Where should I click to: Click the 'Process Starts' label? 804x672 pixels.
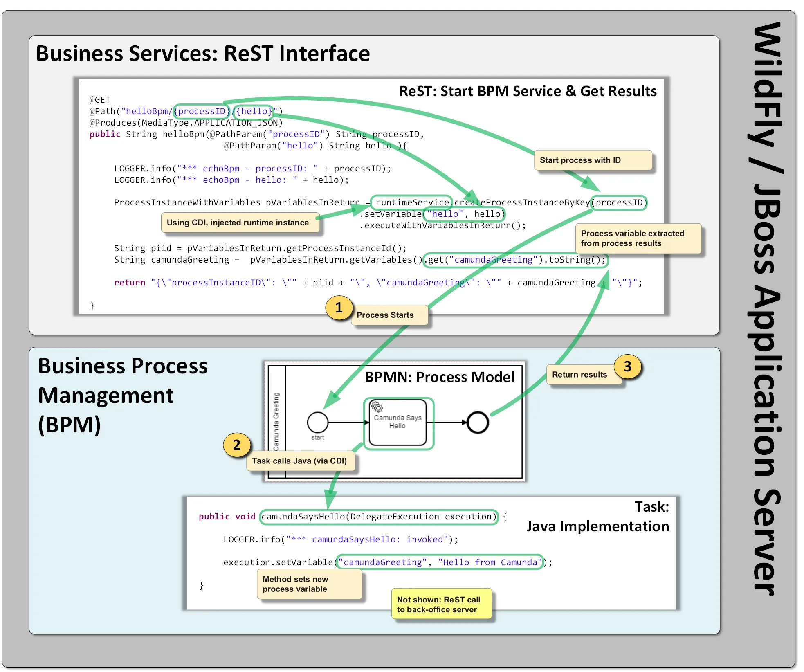[x=389, y=315]
